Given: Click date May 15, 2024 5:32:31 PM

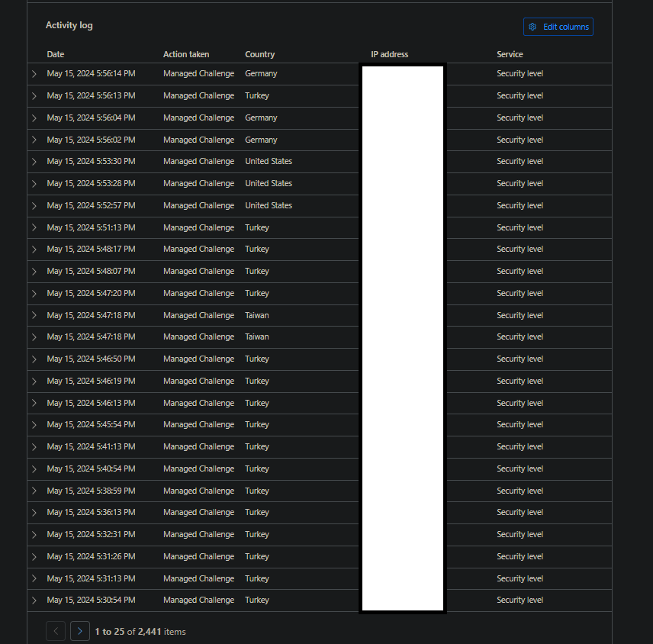Looking at the screenshot, I should coord(92,534).
